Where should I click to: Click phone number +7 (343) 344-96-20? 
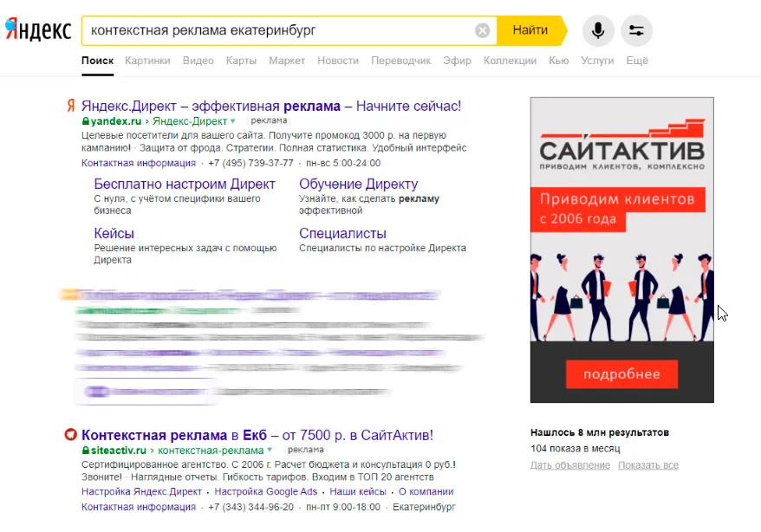pyautogui.click(x=250, y=507)
